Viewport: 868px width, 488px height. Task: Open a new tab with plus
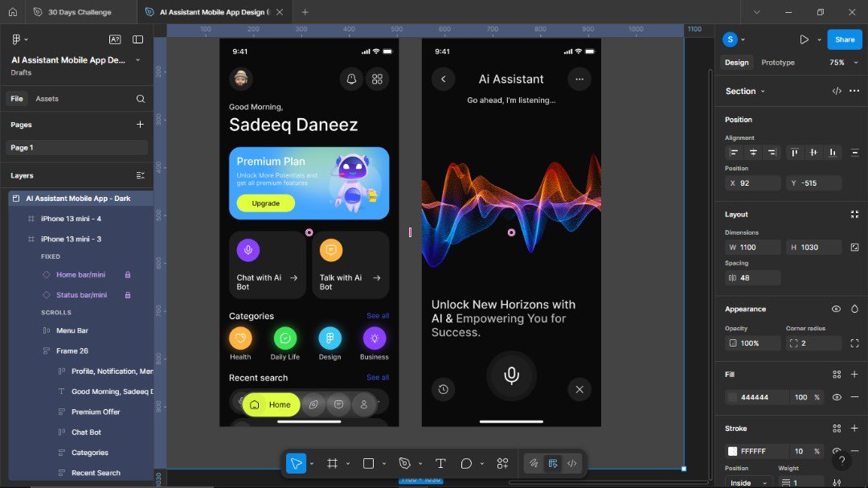(305, 11)
